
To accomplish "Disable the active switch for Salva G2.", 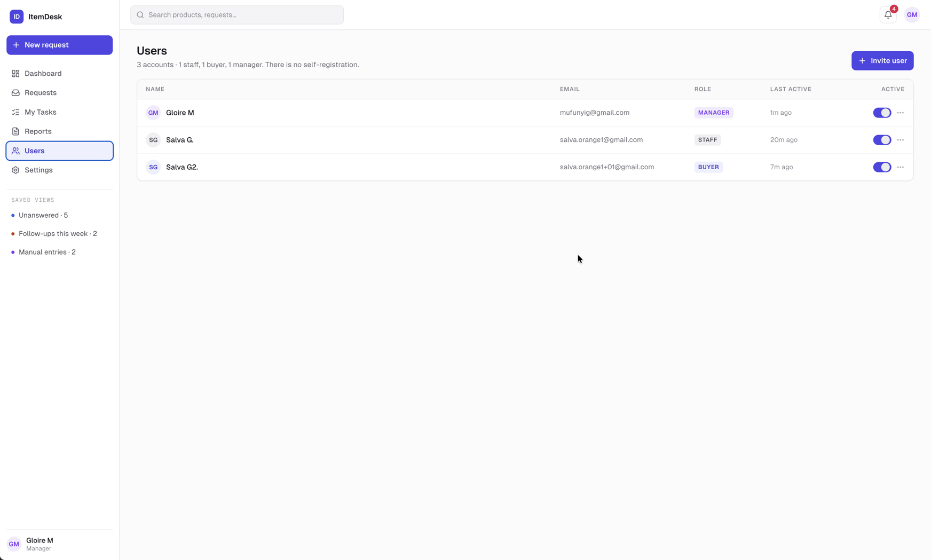I will coord(882,167).
